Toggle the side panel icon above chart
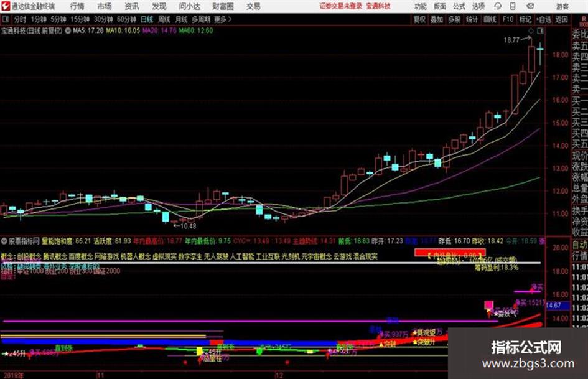 point(540,30)
